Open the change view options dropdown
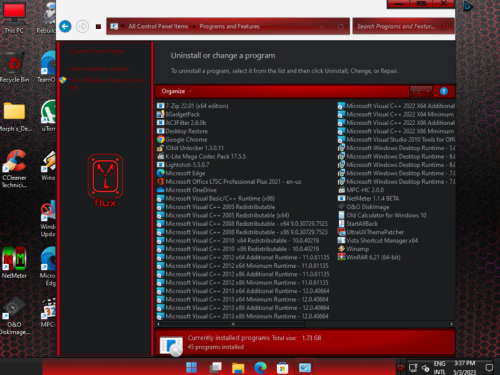 point(421,91)
